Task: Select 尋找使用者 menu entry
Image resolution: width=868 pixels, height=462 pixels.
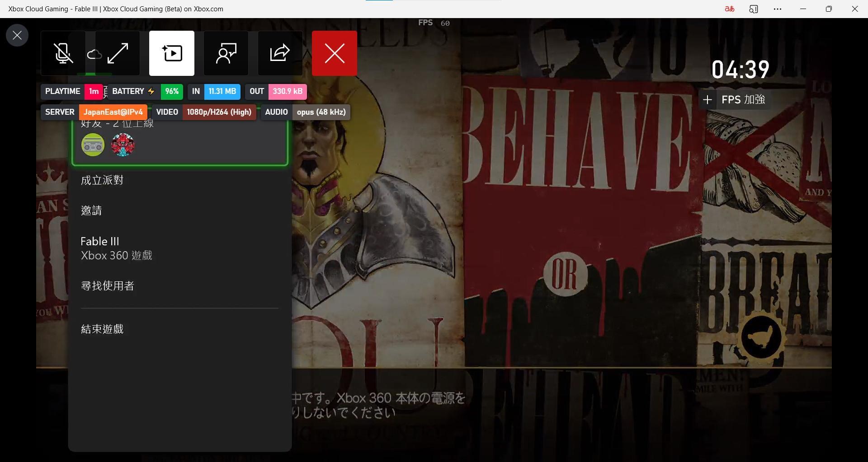Action: tap(180, 286)
